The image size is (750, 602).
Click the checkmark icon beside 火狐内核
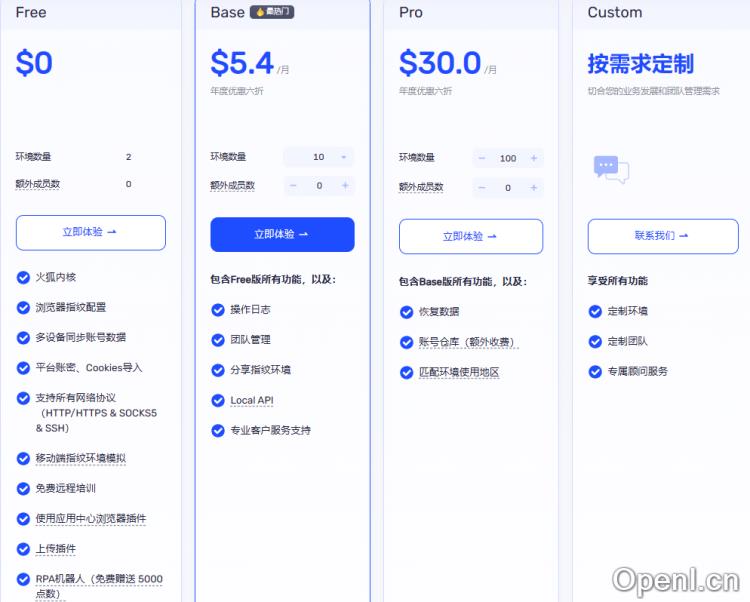click(x=23, y=276)
